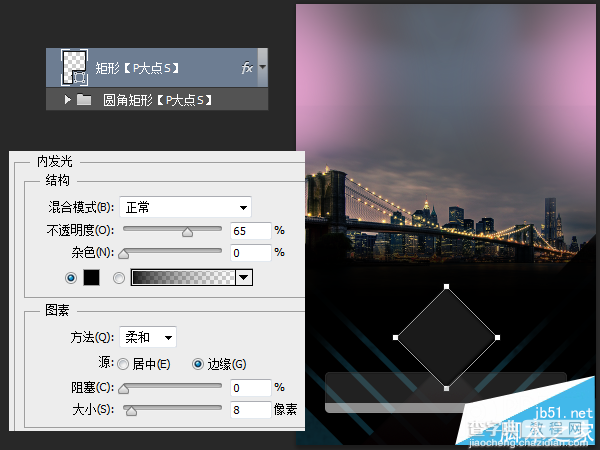Click the 矩形 layer shape thumbnail
This screenshot has height=450, width=600.
(75, 67)
